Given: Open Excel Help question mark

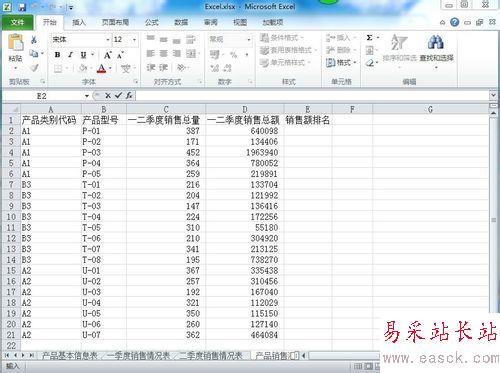Looking at the screenshot, I should click(x=454, y=22).
